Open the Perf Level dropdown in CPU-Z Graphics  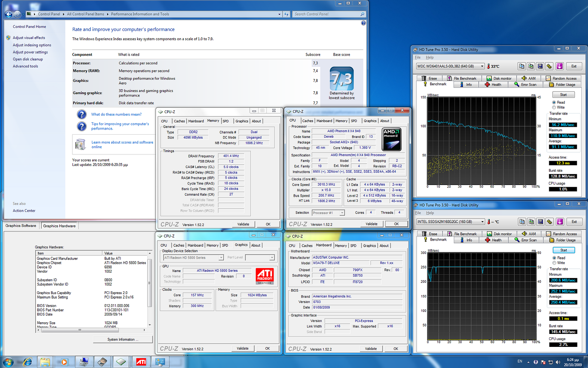(272, 258)
